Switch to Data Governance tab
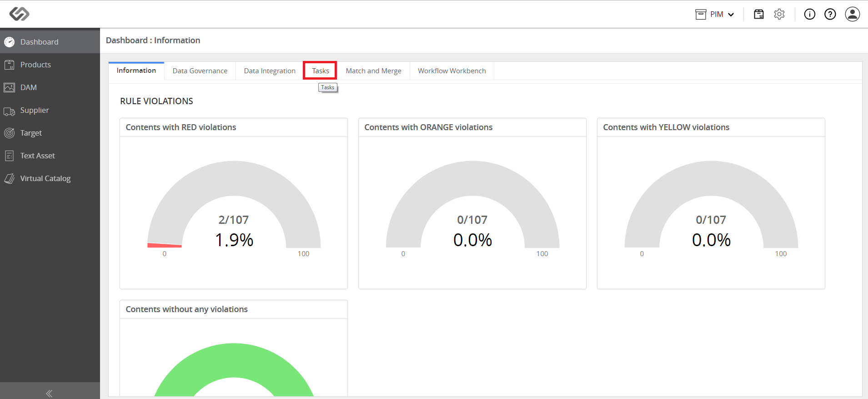868x399 pixels. pos(200,71)
